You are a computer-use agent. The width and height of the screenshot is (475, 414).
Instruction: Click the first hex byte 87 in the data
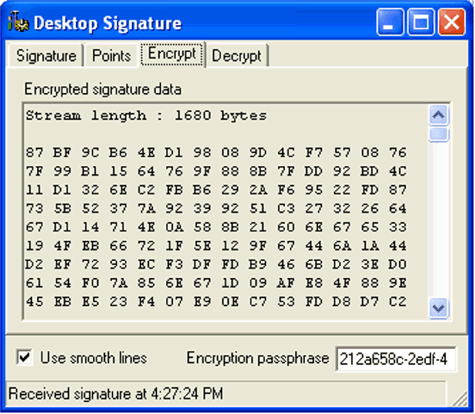coord(35,153)
